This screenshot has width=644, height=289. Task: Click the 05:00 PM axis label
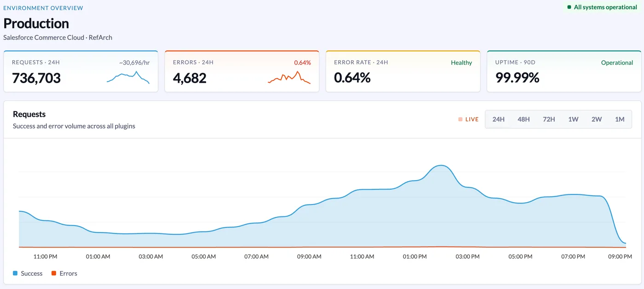pyautogui.click(x=520, y=256)
